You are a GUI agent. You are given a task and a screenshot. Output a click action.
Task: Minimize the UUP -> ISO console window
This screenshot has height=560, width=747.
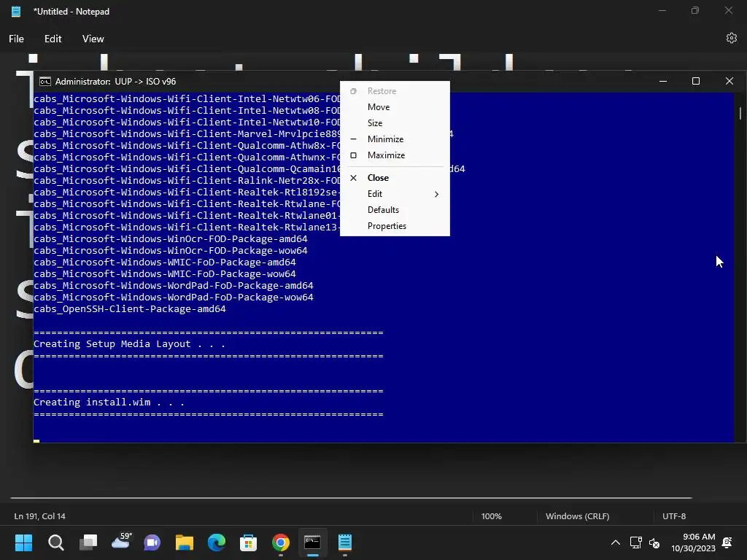[x=662, y=81]
